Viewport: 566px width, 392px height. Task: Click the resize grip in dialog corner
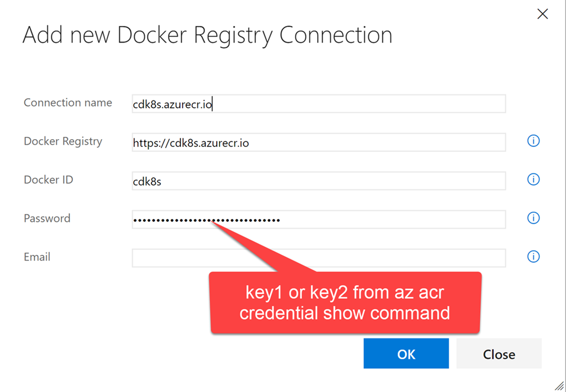pyautogui.click(x=559, y=385)
